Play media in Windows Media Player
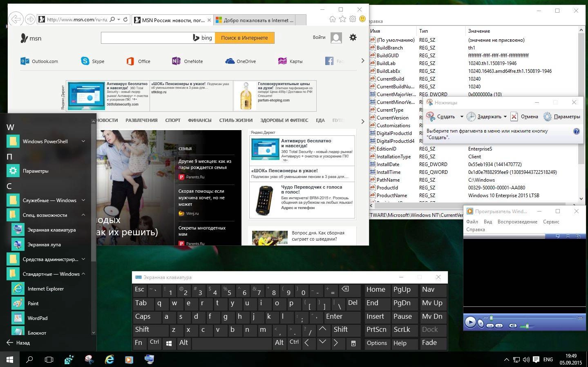The image size is (588, 367). pos(470,322)
